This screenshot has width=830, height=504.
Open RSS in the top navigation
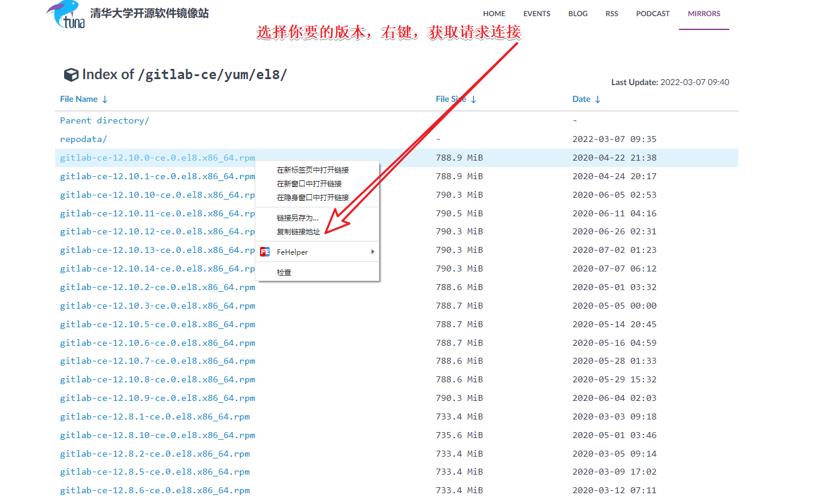612,14
